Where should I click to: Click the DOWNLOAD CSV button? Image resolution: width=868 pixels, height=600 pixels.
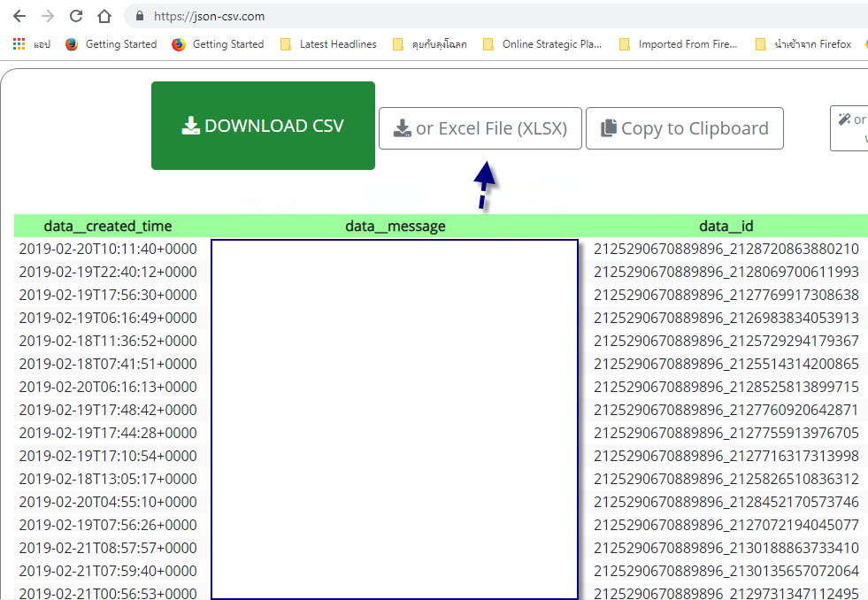tap(263, 126)
